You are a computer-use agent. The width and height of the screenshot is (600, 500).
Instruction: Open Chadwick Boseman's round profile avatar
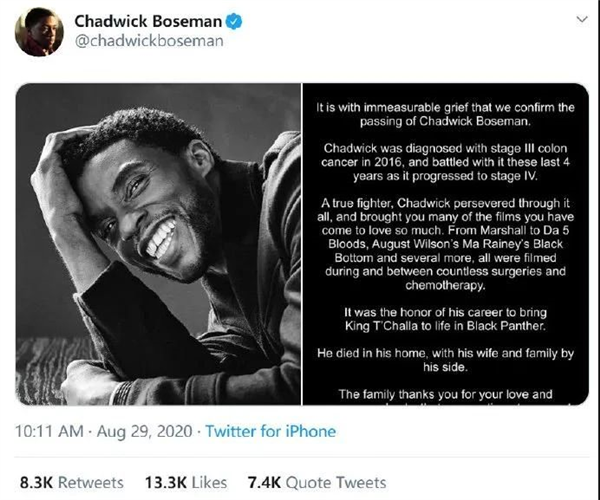[x=39, y=32]
